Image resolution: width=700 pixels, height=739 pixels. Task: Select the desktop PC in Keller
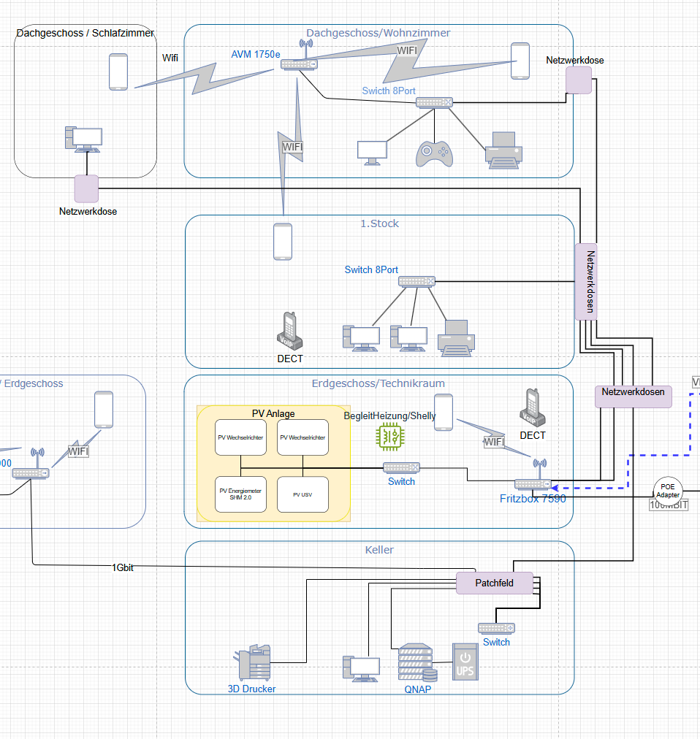pyautogui.click(x=361, y=669)
